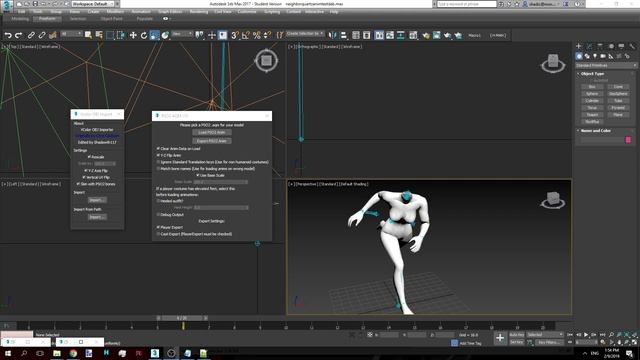Click the Mirror tool icon
Viewport: 640px width, 360px height.
click(333, 36)
